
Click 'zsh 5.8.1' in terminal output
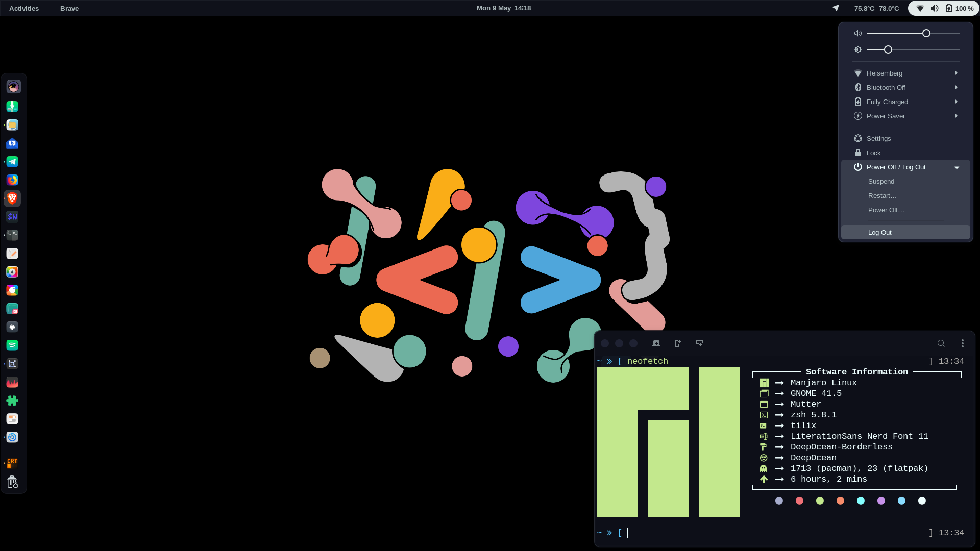tap(814, 415)
